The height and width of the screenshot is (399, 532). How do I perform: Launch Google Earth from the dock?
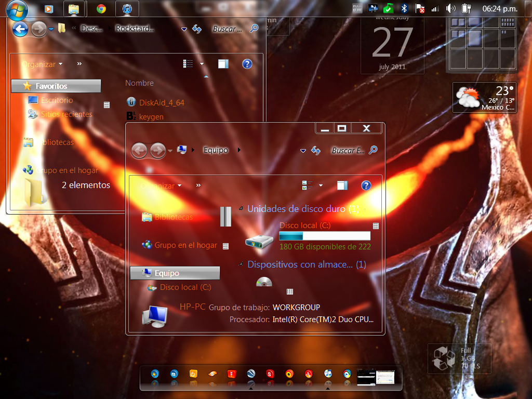(251, 374)
